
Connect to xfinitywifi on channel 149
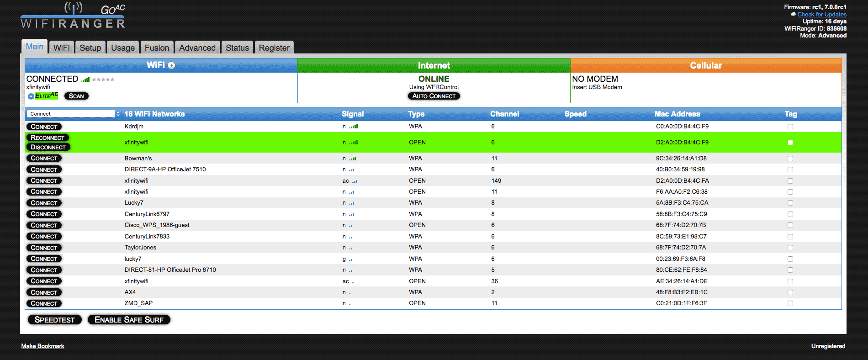pos(44,180)
